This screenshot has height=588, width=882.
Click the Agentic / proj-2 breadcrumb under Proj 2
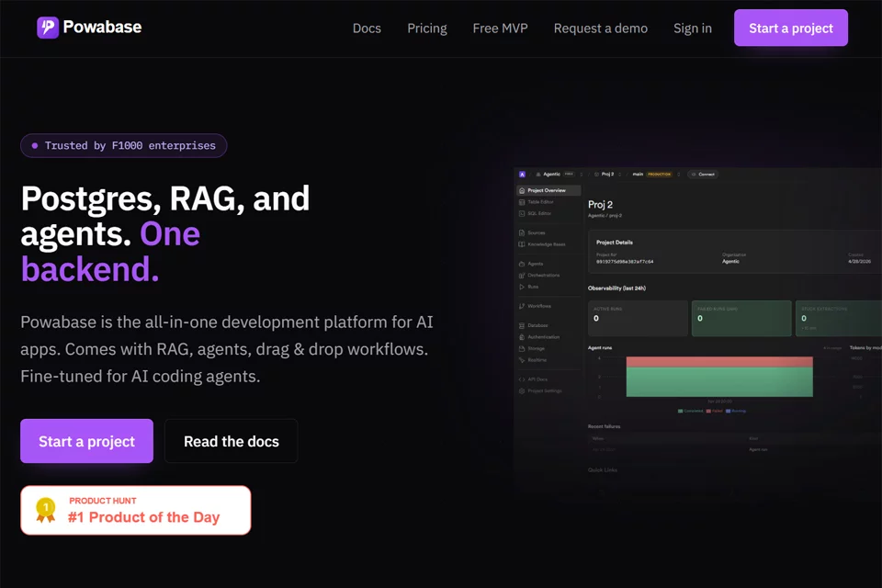click(x=605, y=216)
